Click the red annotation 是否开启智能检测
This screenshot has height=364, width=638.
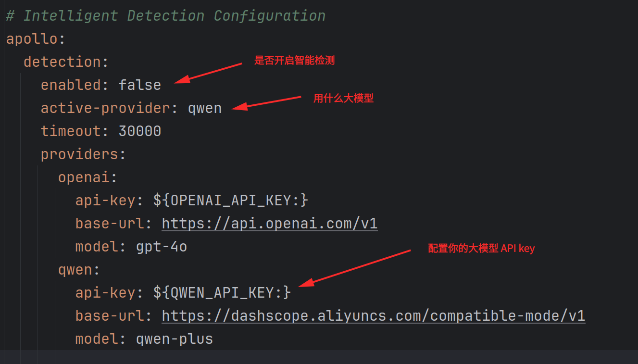(x=294, y=61)
